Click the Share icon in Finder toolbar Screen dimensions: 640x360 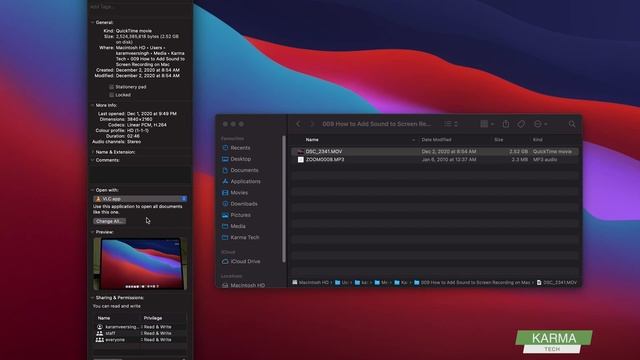click(506, 124)
